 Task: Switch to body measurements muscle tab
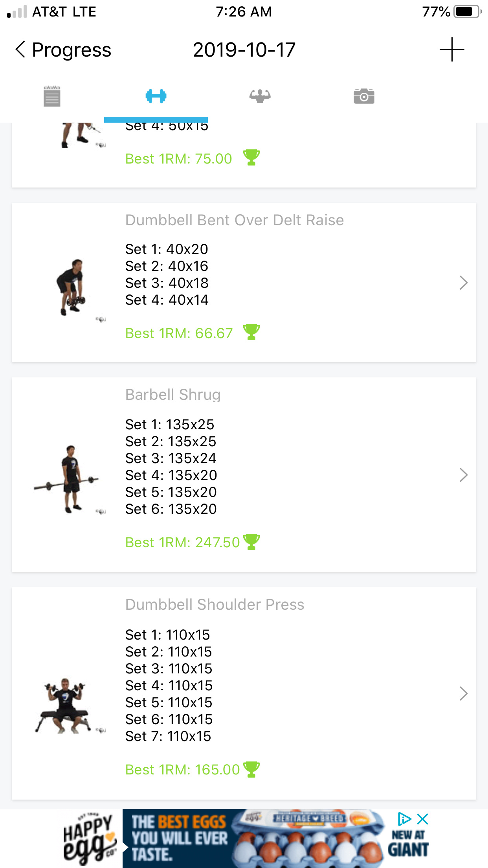point(260,96)
